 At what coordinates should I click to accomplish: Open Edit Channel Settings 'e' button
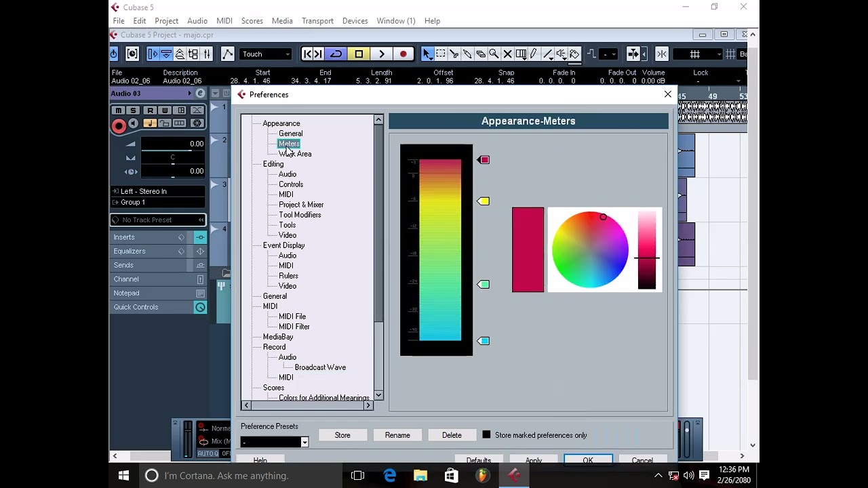point(200,94)
